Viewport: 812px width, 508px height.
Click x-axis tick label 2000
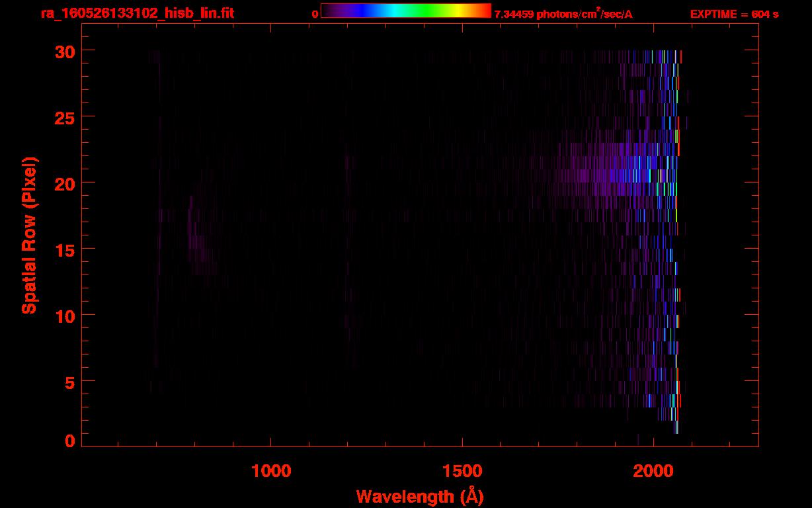pyautogui.click(x=653, y=471)
